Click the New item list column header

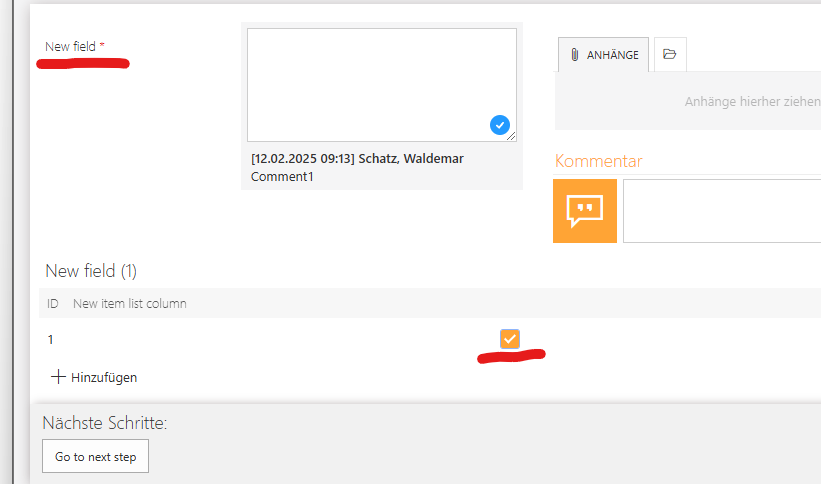[x=130, y=303]
